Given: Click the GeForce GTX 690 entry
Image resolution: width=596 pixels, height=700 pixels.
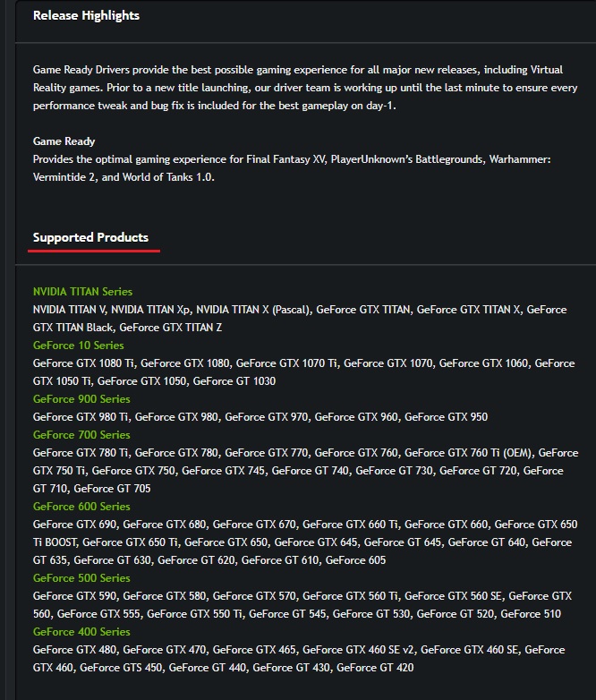Looking at the screenshot, I should (74, 525).
